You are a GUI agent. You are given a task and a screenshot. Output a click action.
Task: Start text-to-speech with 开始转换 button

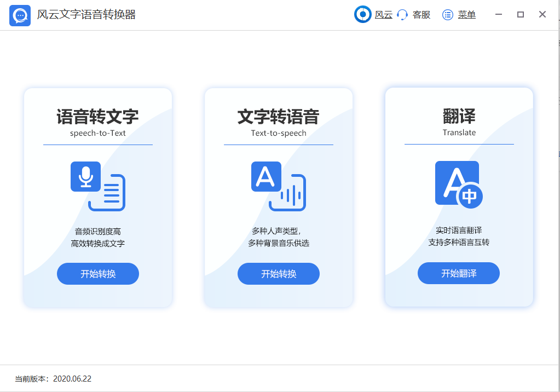(x=278, y=274)
